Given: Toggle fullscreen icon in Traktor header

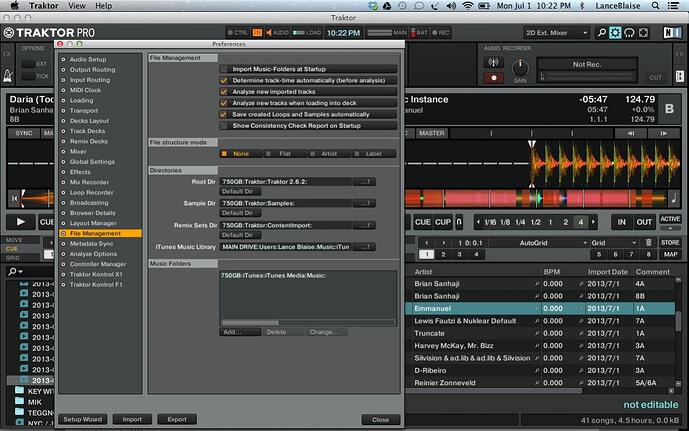Looking at the screenshot, I should tap(643, 33).
